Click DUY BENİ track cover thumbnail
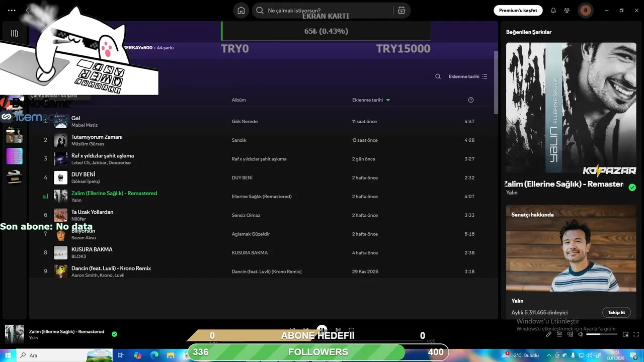The height and width of the screenshot is (362, 644). tap(60, 177)
